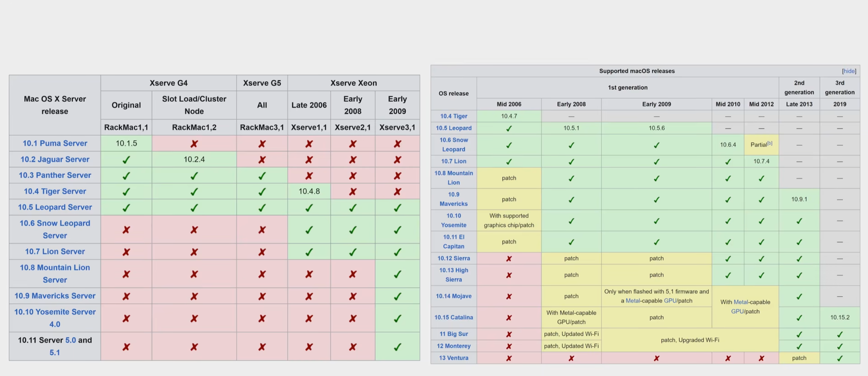Viewport: 868px width, 376px height.
Task: Open the 10.12 Sierra link
Action: point(454,258)
